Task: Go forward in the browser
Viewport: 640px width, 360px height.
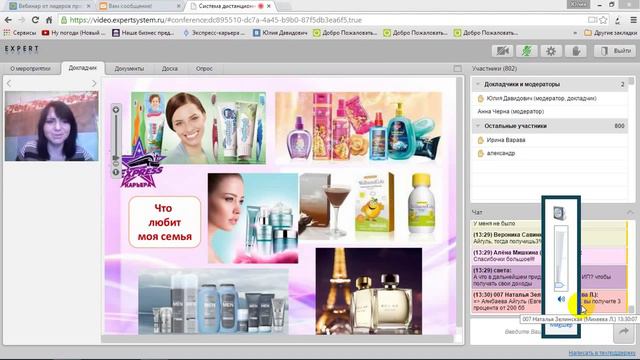Action: [22, 20]
